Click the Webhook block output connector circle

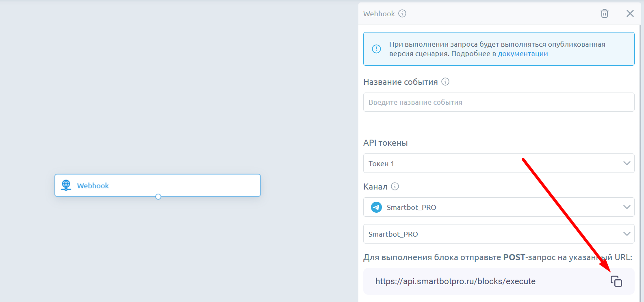point(158,197)
